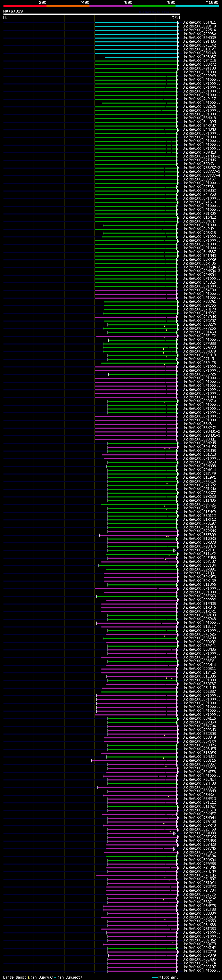Select hit UniRef100_C7HIP0
222x980 pixels.
pos(199,309)
